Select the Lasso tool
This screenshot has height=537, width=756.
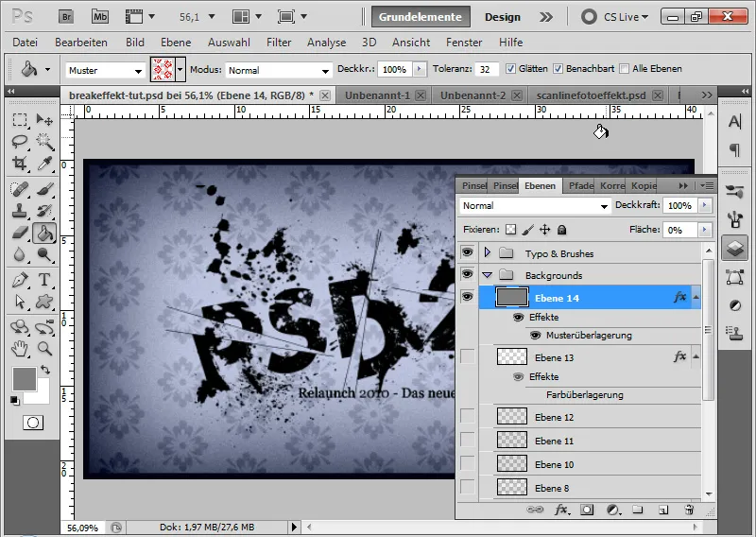20,142
